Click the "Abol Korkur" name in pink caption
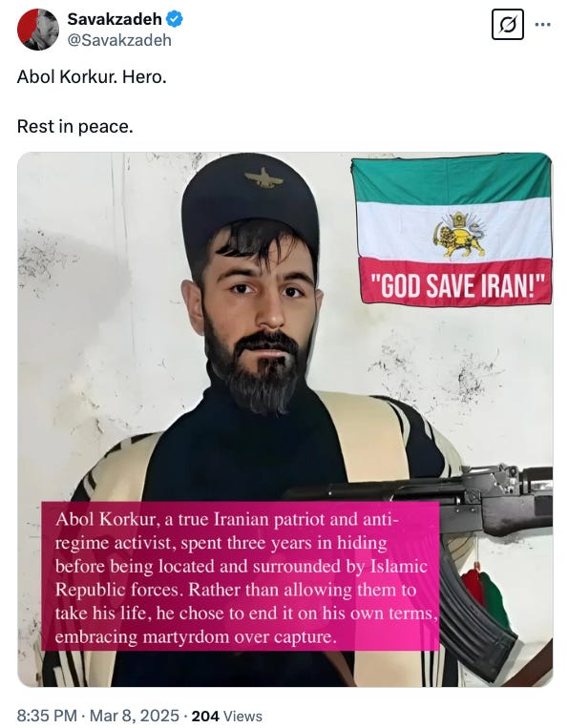Image resolution: width=568 pixels, height=728 pixels. tap(104, 519)
